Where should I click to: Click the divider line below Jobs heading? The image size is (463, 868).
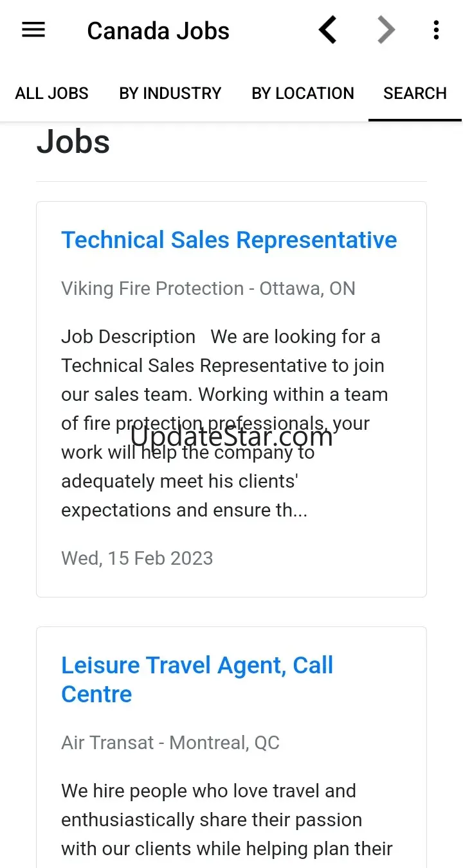[232, 182]
